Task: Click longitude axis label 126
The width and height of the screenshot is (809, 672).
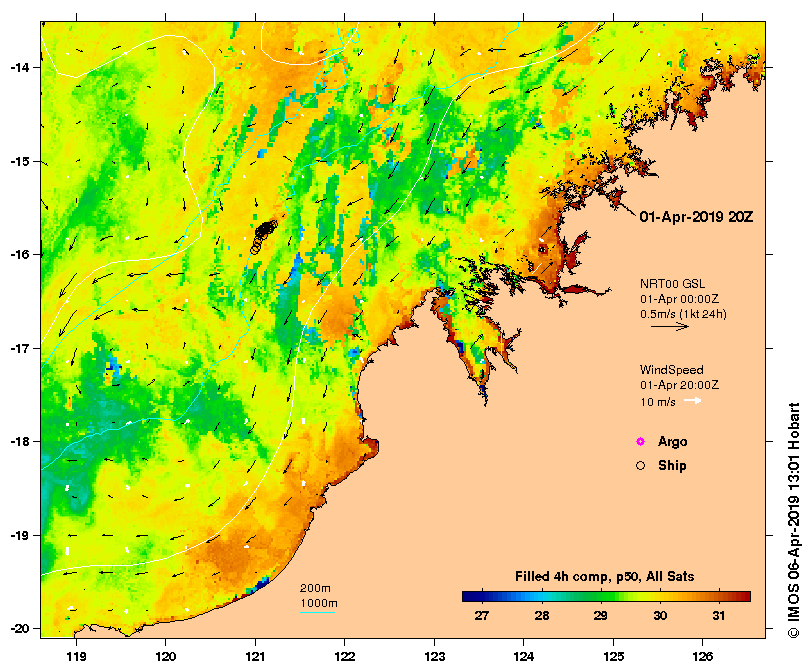Action: click(703, 657)
